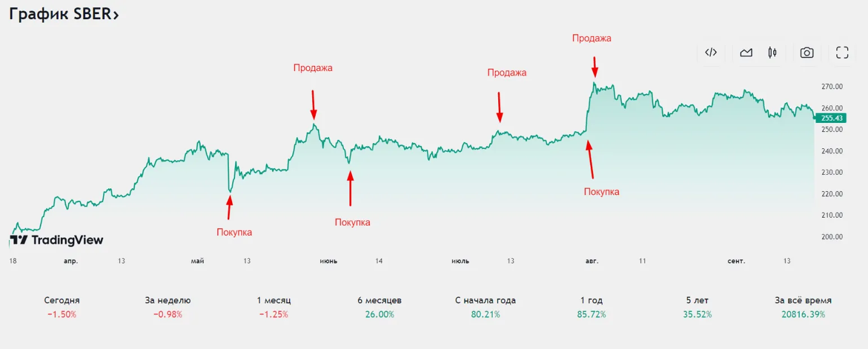Screen dimensions: 868x349
Task: Select the С начала года period
Action: pos(485,307)
